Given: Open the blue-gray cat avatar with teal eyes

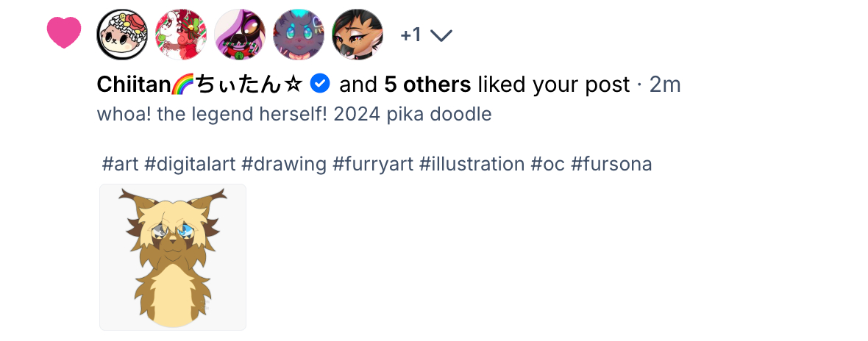Looking at the screenshot, I should (299, 35).
